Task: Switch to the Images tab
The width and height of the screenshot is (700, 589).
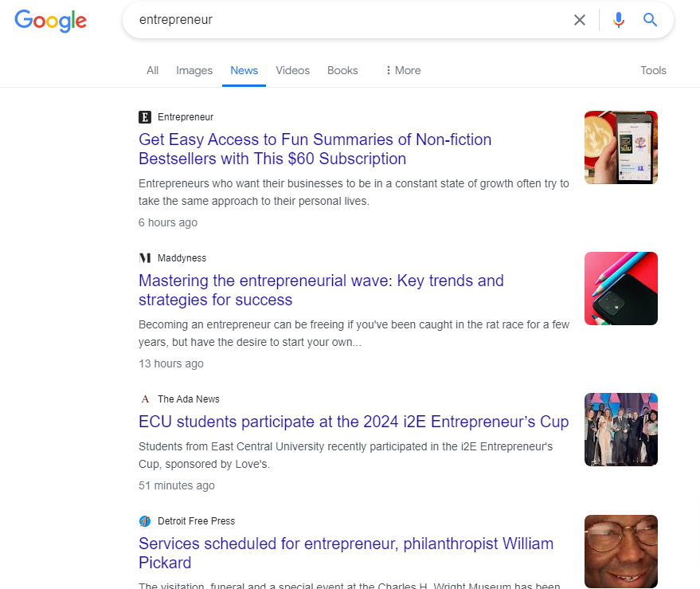Action: point(194,71)
